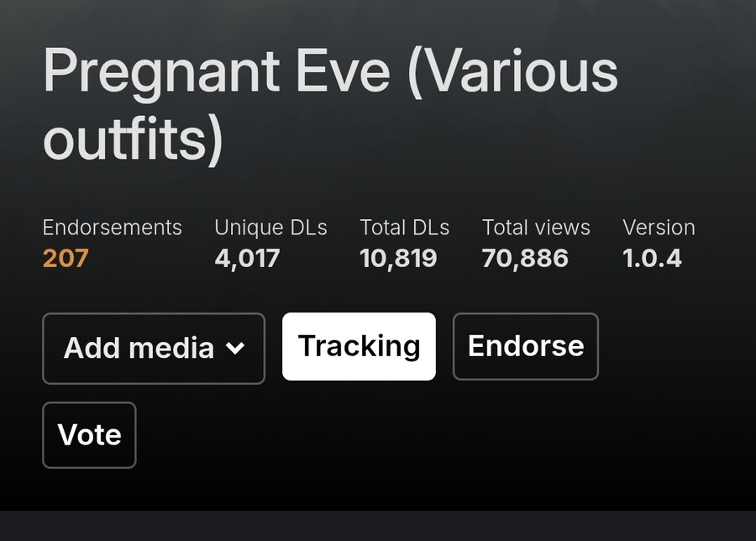756x541 pixels.
Task: Click the word "outfits)" in the title
Action: point(133,139)
